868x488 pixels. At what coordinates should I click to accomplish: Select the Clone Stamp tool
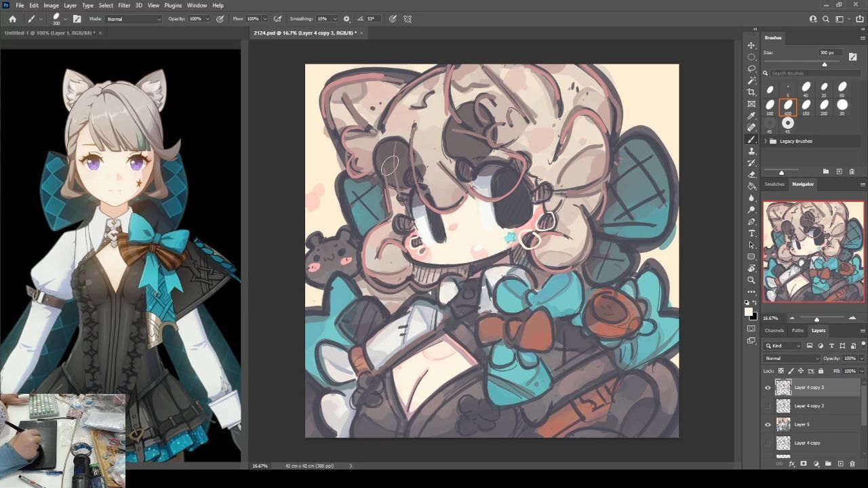point(751,151)
